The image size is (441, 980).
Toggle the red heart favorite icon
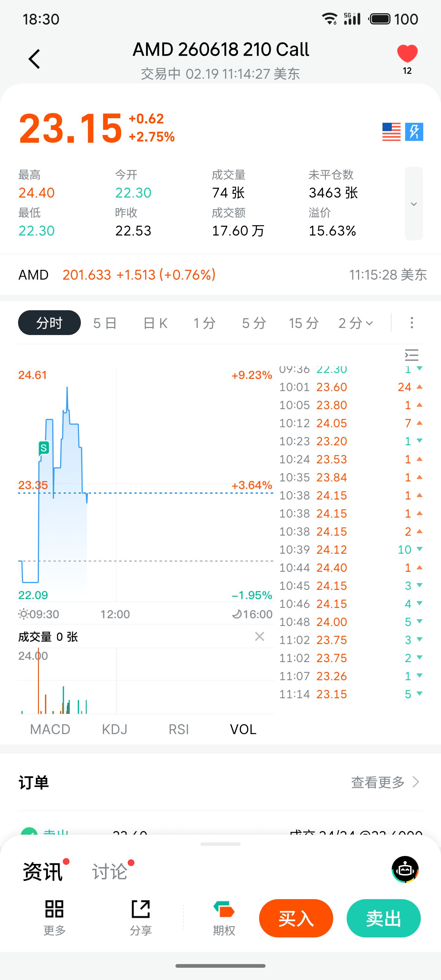[407, 54]
